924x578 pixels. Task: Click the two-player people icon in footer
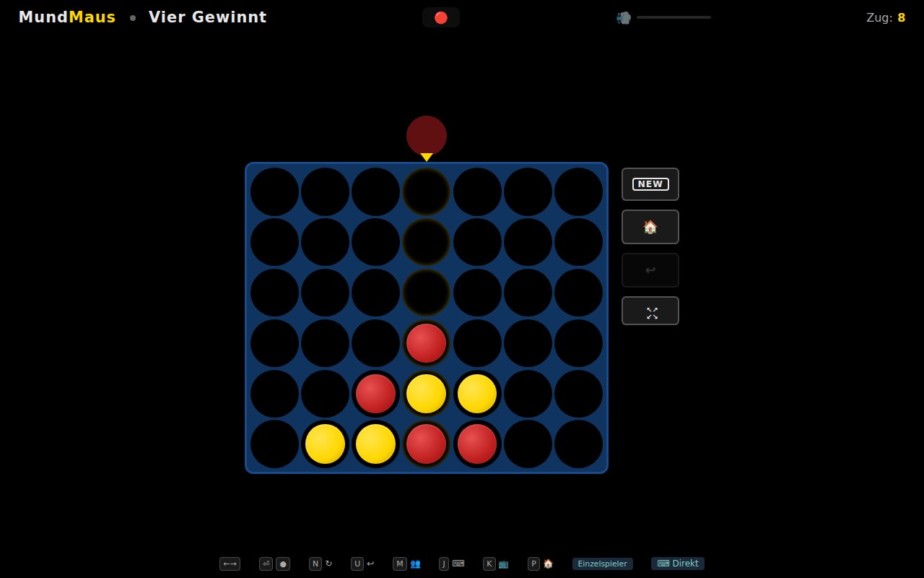[x=415, y=564]
